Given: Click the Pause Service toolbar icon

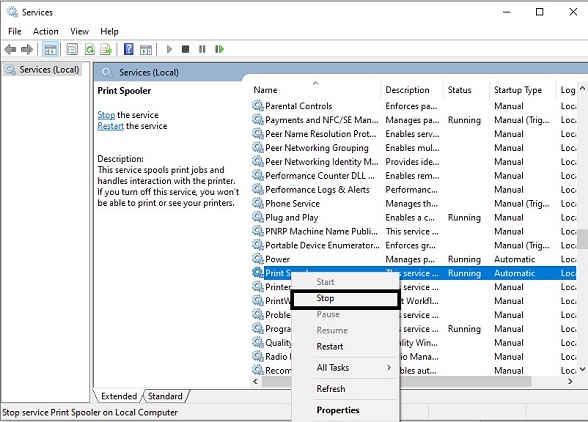Looking at the screenshot, I should pos(202,49).
